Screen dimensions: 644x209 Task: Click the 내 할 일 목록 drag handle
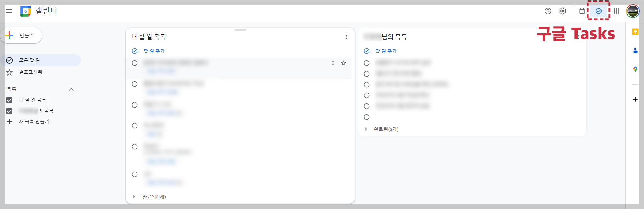tap(240, 30)
